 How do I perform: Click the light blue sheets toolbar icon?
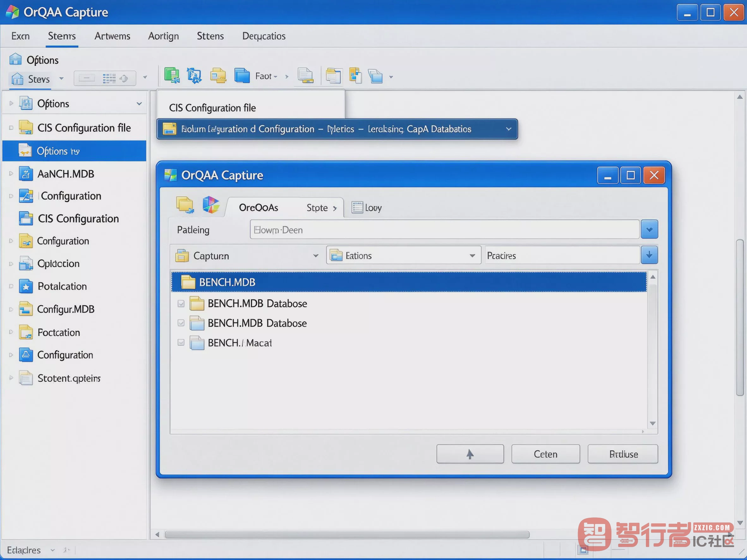(375, 76)
